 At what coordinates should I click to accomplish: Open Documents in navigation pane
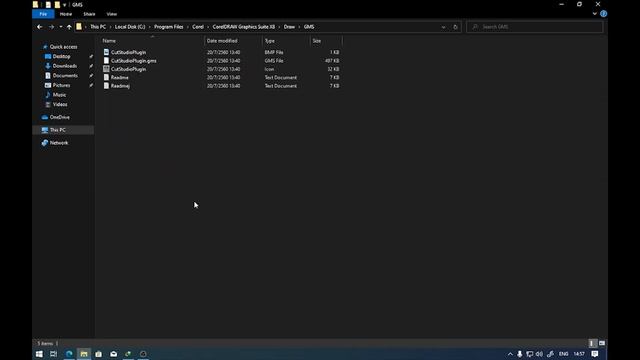pos(65,76)
